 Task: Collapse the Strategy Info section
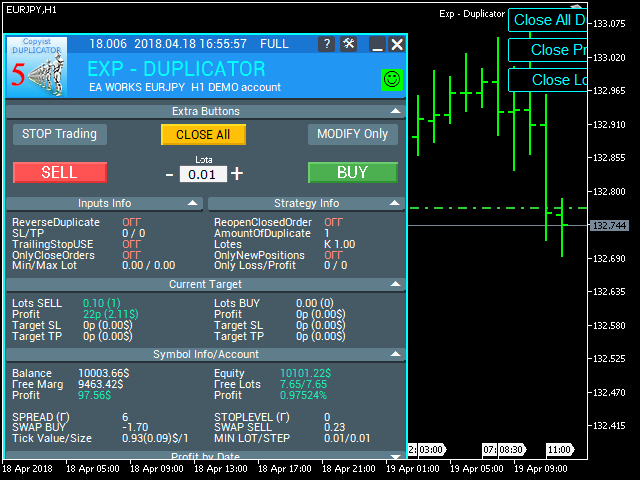(394, 203)
